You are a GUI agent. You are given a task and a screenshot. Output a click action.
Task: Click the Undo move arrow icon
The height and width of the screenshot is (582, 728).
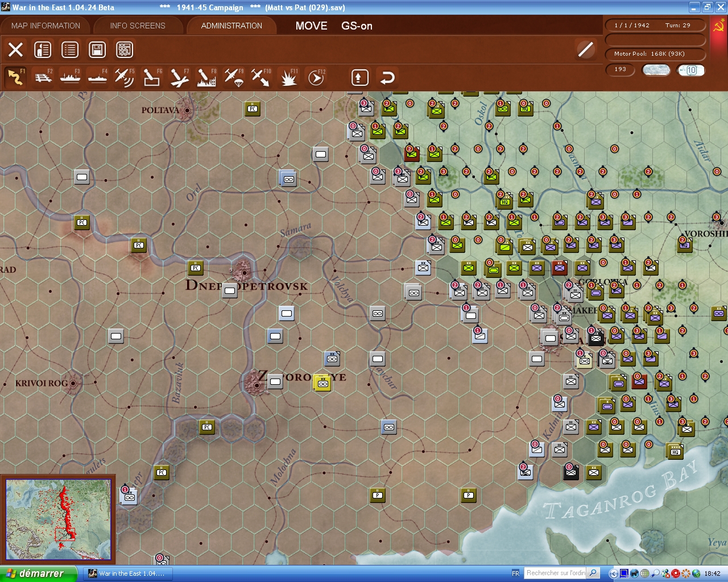[387, 77]
